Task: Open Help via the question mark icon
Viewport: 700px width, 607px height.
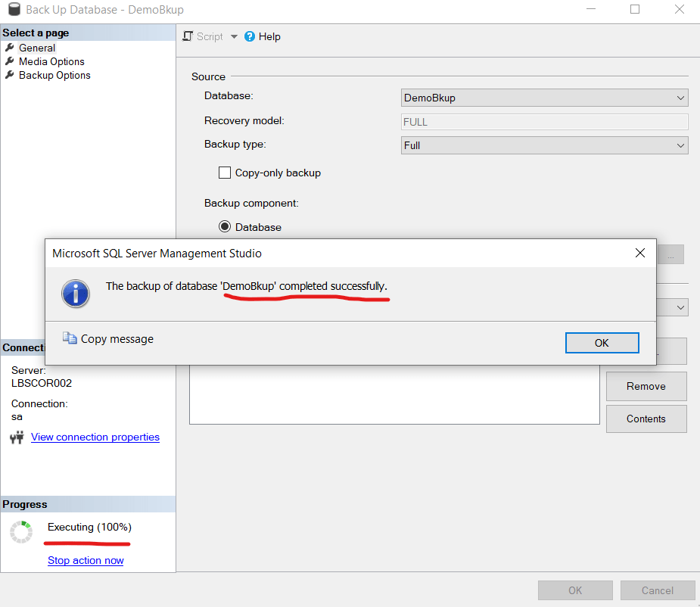Action: [x=249, y=36]
